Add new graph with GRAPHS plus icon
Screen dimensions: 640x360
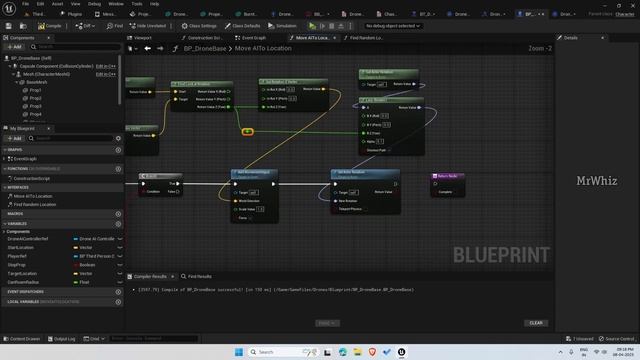click(118, 150)
